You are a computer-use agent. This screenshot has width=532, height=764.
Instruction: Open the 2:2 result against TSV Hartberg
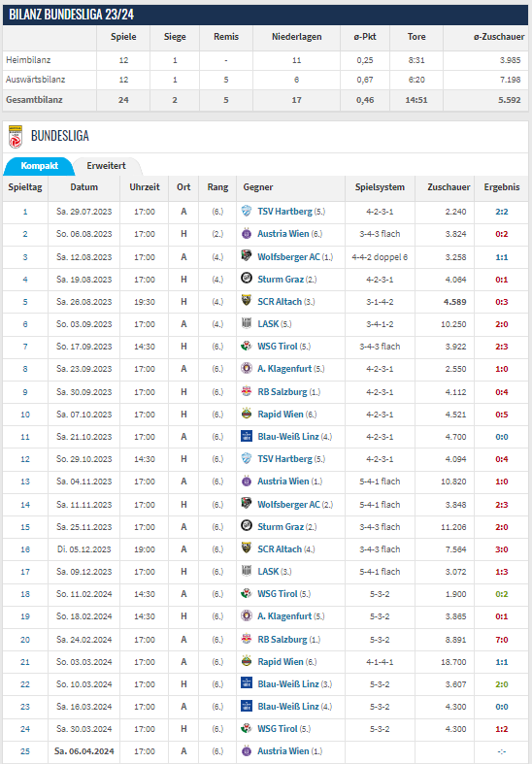(x=501, y=212)
